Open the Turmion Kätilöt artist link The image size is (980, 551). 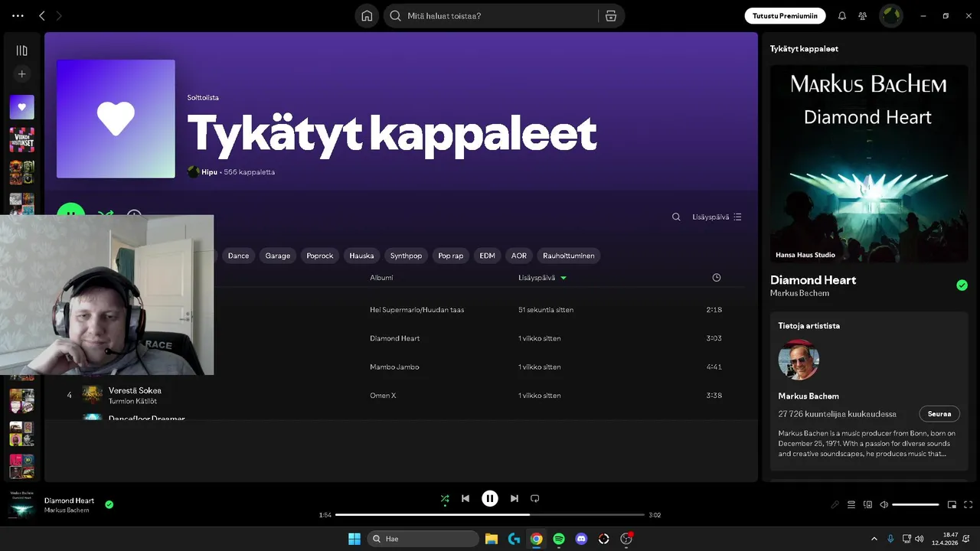[132, 401]
